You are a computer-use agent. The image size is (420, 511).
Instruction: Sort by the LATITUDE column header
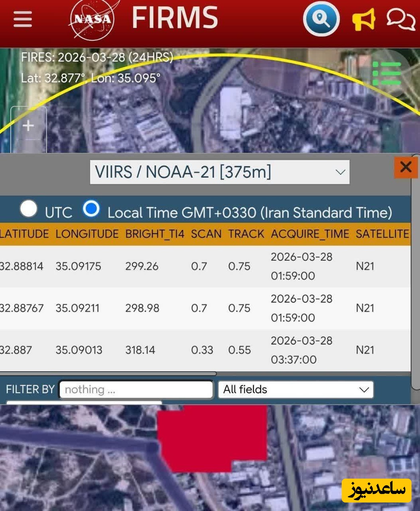pyautogui.click(x=24, y=234)
